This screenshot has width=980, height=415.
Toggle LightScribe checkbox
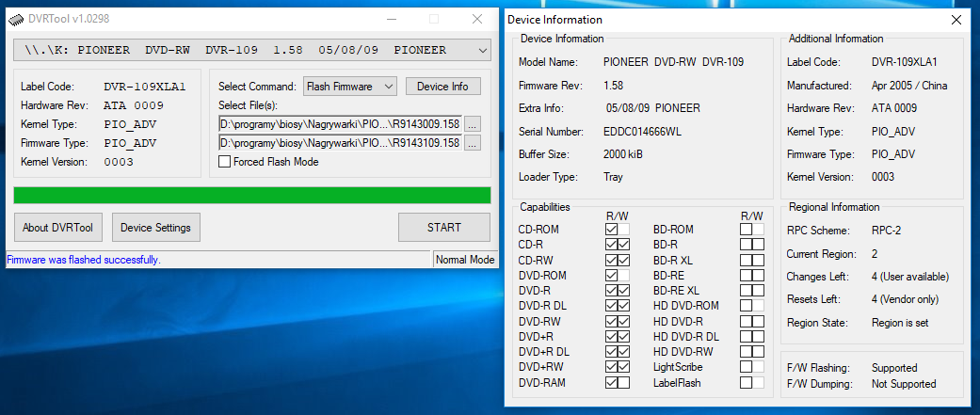[746, 367]
